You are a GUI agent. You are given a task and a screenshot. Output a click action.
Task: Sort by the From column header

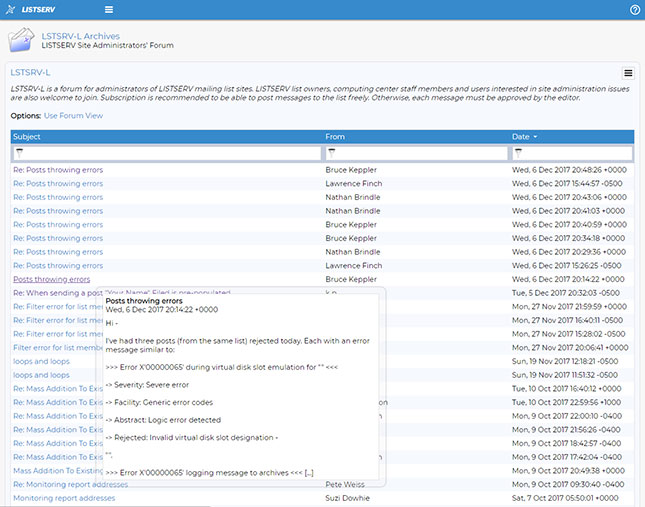(x=335, y=137)
